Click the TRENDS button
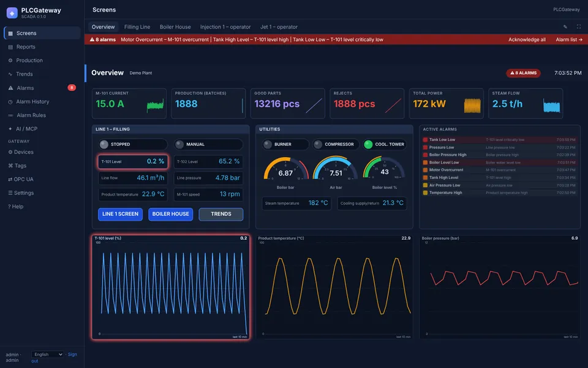Screen dimensions: 588x368 point(221,214)
